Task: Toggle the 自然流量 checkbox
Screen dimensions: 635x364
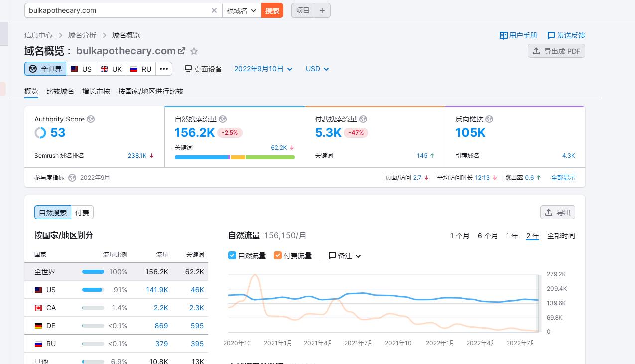Action: [232, 255]
